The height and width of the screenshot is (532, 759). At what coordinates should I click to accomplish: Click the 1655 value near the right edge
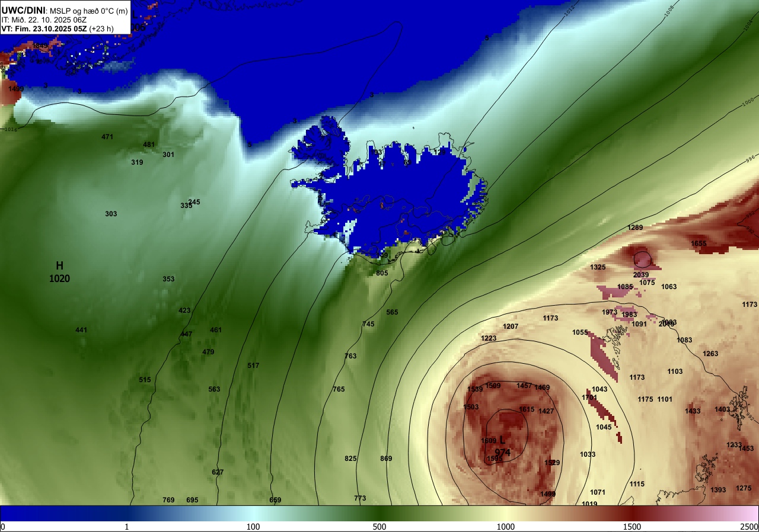[699, 243]
